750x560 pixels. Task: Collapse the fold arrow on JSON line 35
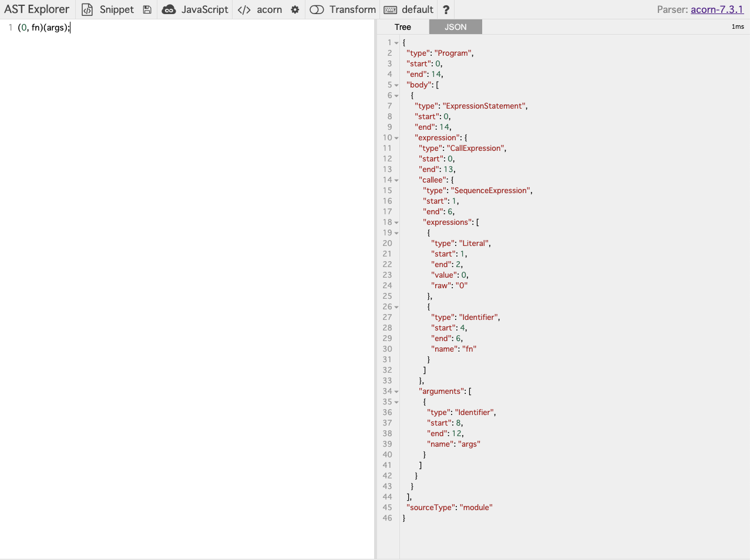click(396, 402)
